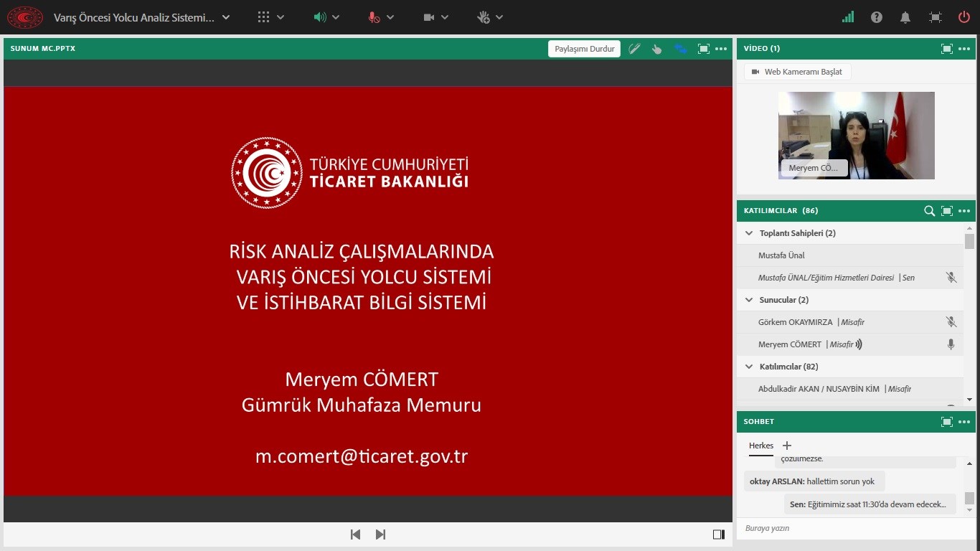
Task: Select participant Mustafa Ünal
Action: coord(850,255)
